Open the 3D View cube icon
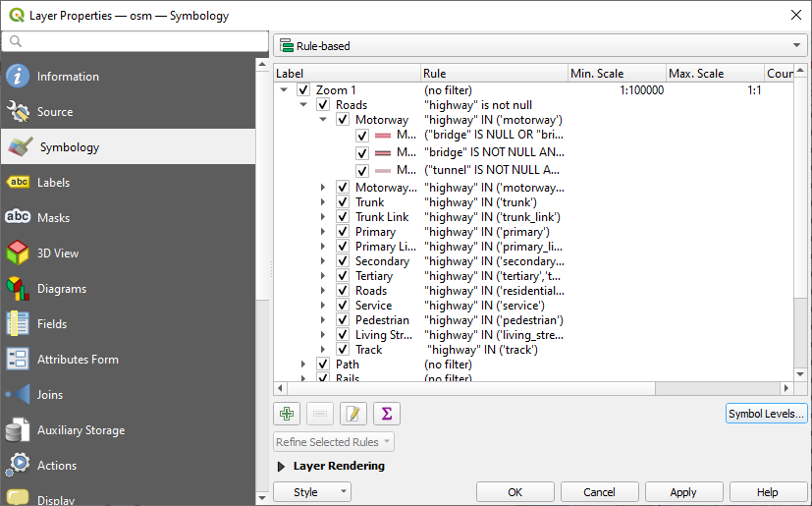The image size is (812, 506). [18, 253]
